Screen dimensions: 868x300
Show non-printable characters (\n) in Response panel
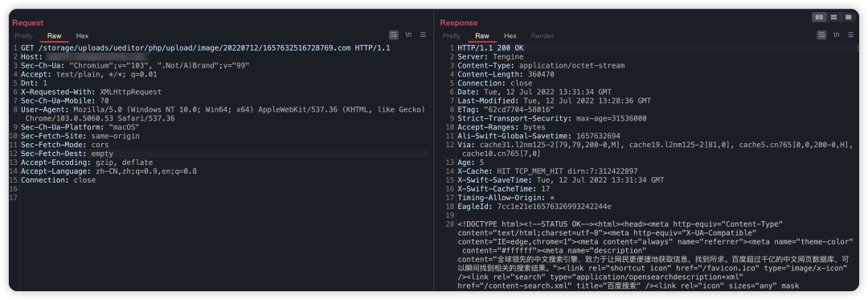pos(837,35)
